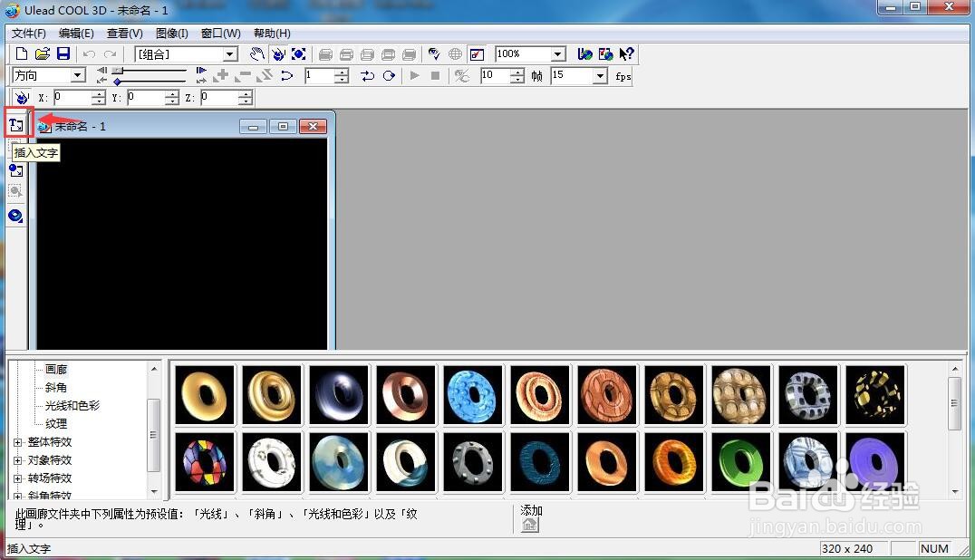Click the Play animation button
The width and height of the screenshot is (975, 560).
pyautogui.click(x=415, y=75)
